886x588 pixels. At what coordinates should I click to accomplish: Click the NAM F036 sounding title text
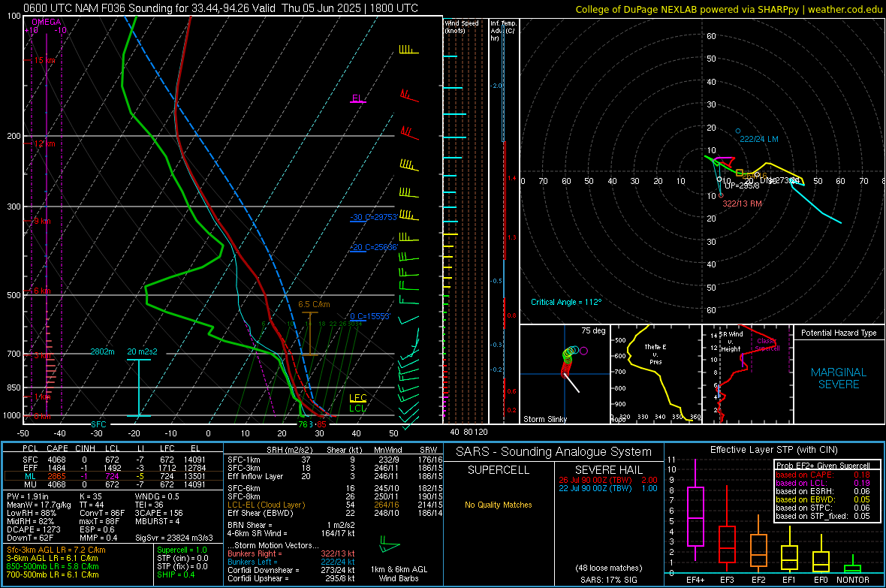(x=221, y=8)
